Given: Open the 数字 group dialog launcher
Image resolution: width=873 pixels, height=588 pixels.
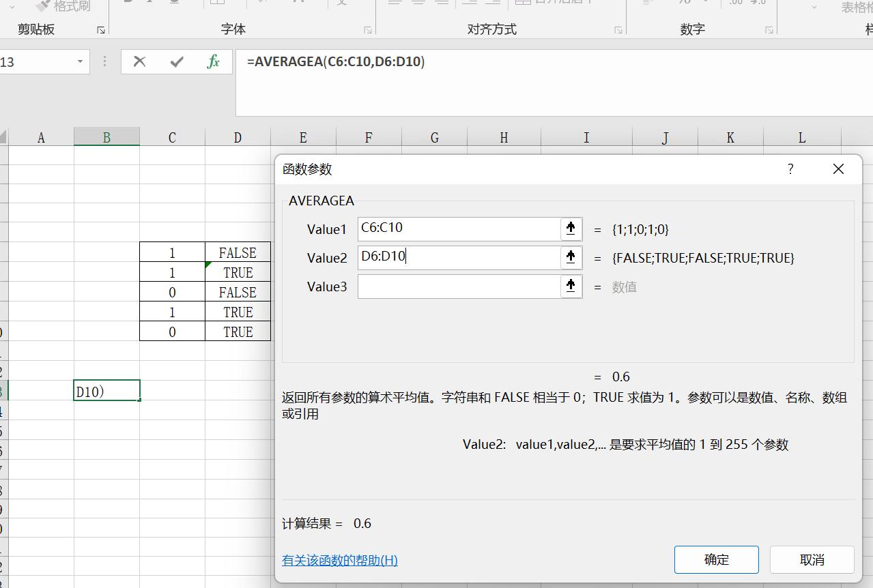Looking at the screenshot, I should (x=769, y=30).
